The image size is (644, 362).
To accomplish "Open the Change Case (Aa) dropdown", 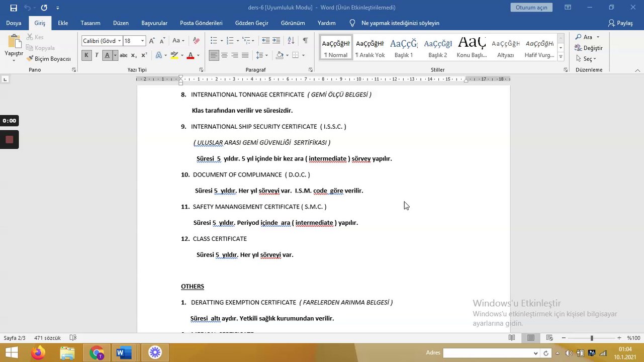I will (x=178, y=41).
